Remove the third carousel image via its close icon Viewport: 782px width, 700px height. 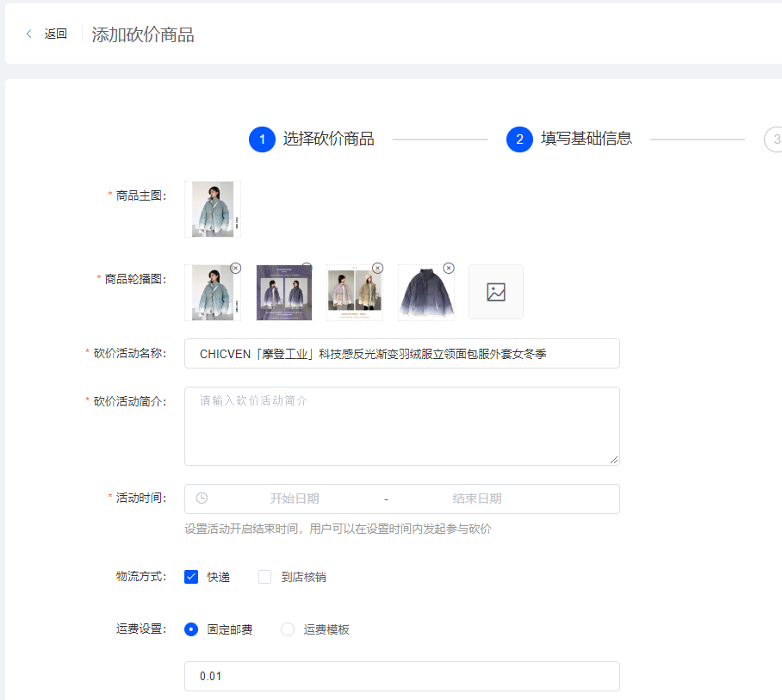(x=378, y=269)
